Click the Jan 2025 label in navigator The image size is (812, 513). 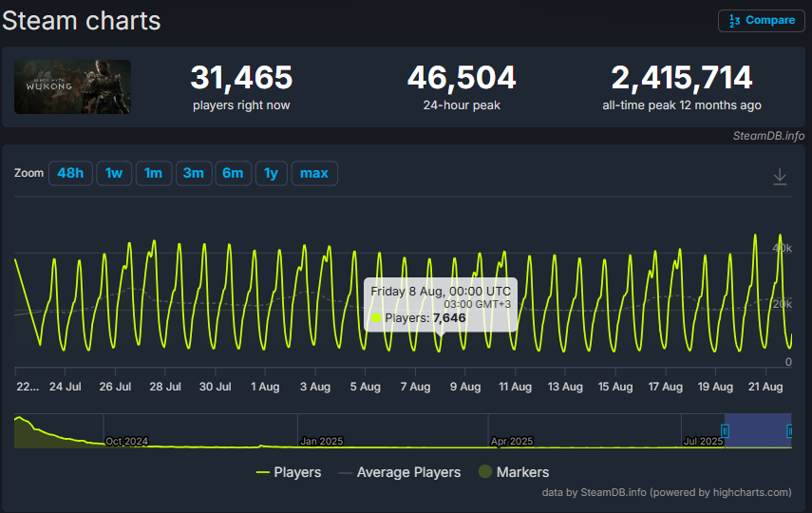pos(322,441)
